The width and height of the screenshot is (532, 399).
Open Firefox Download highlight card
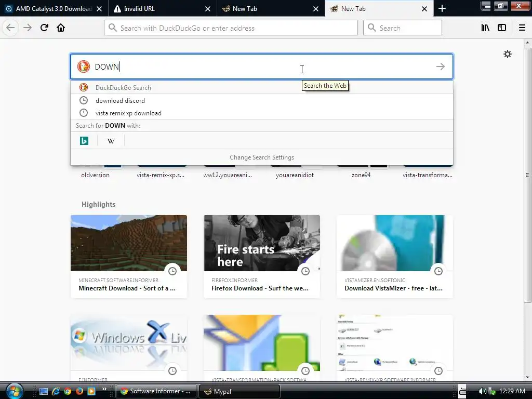click(x=262, y=257)
